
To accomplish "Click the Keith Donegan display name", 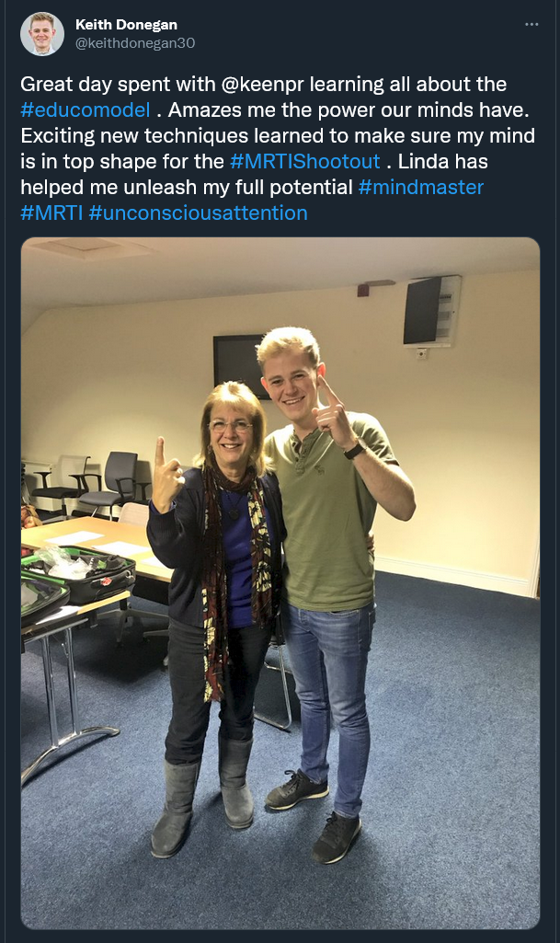I will pyautogui.click(x=125, y=25).
